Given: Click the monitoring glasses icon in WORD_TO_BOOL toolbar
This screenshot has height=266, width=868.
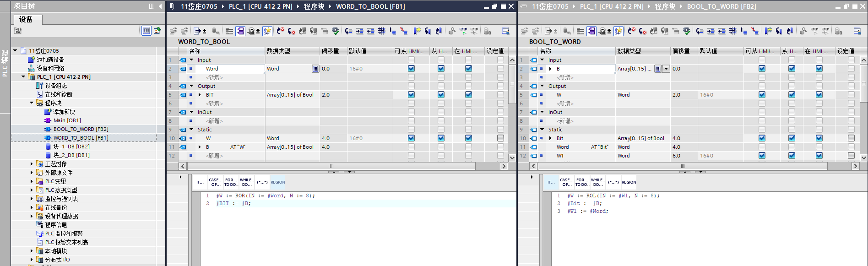Looking at the screenshot, I should [463, 31].
